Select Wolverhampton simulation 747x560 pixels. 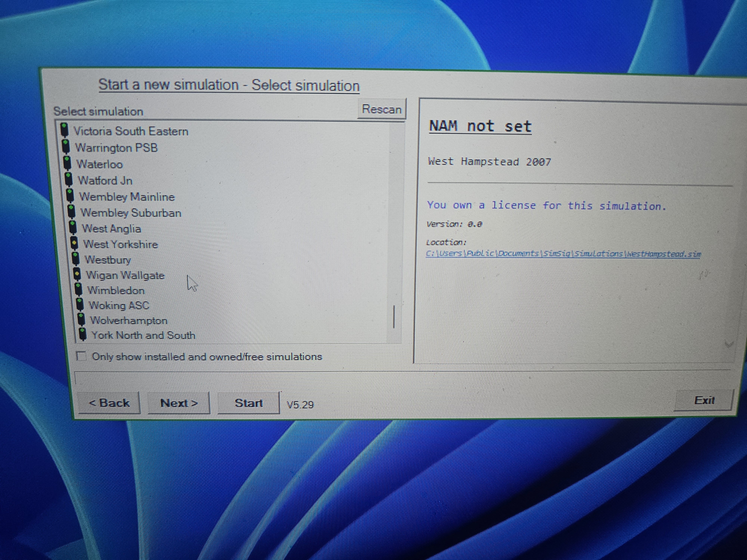129,320
